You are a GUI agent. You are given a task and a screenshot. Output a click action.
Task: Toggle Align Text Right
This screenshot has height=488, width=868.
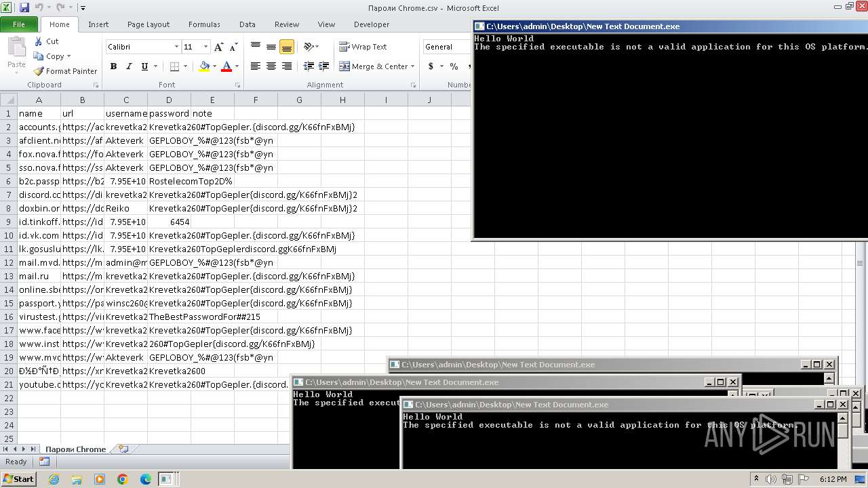tap(286, 66)
